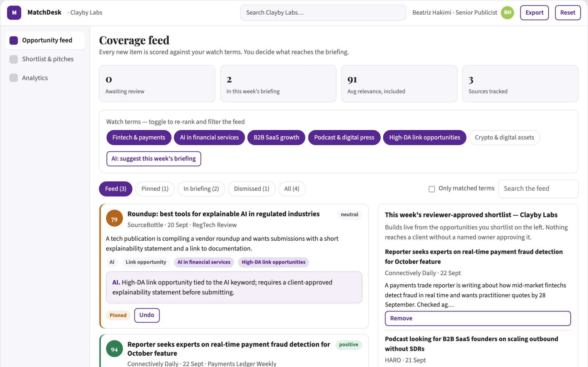This screenshot has height=367, width=588.
Task: Switch to the Pinned (1) tab
Action: point(155,189)
